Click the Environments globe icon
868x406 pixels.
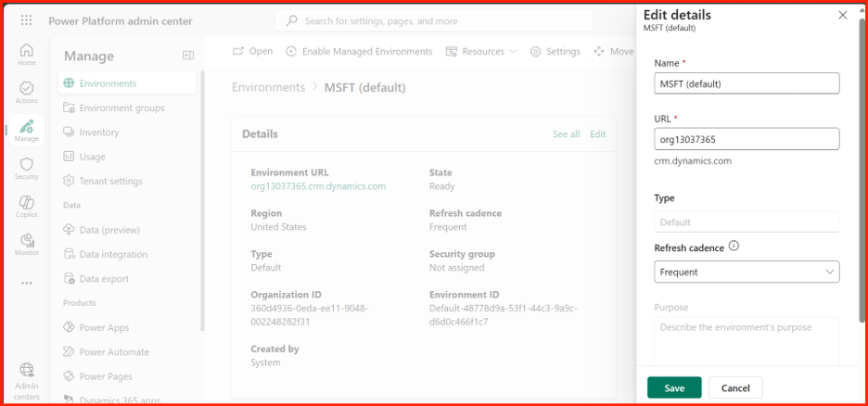69,83
